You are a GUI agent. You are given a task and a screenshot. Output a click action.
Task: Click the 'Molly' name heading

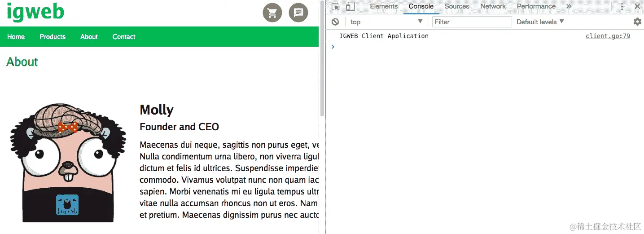157,110
